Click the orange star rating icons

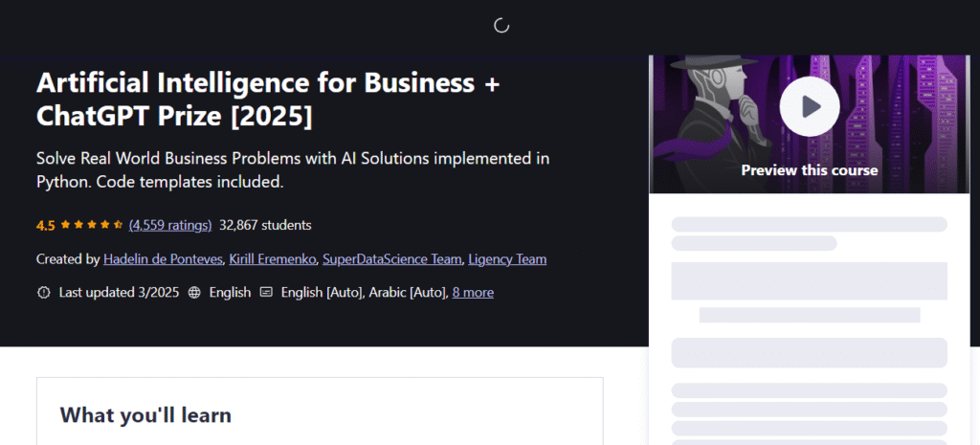coord(91,225)
